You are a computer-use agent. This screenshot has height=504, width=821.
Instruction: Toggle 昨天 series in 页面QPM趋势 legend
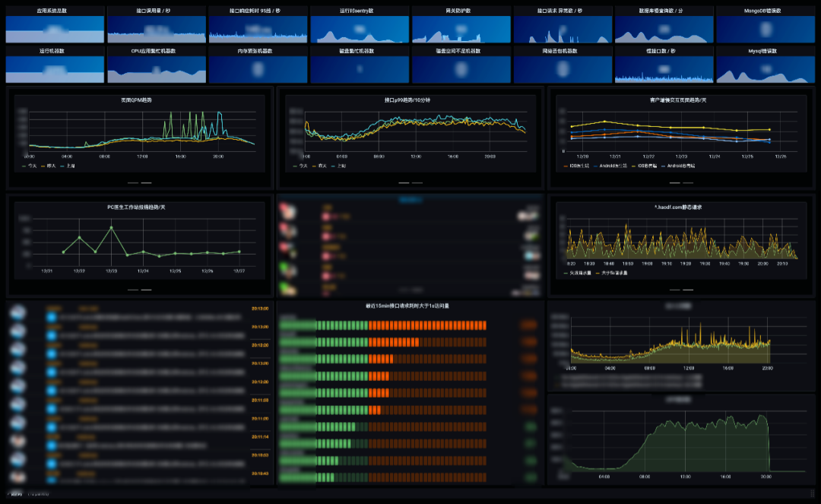point(48,166)
